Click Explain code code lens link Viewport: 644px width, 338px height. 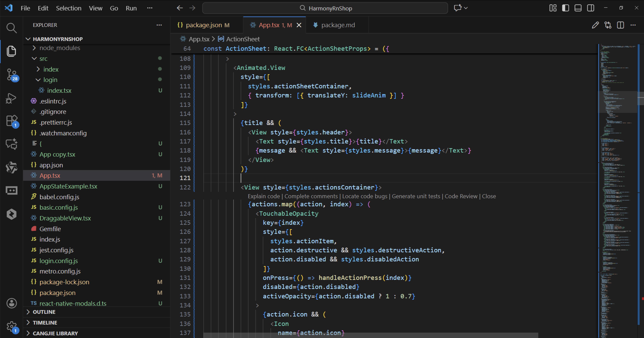click(263, 196)
